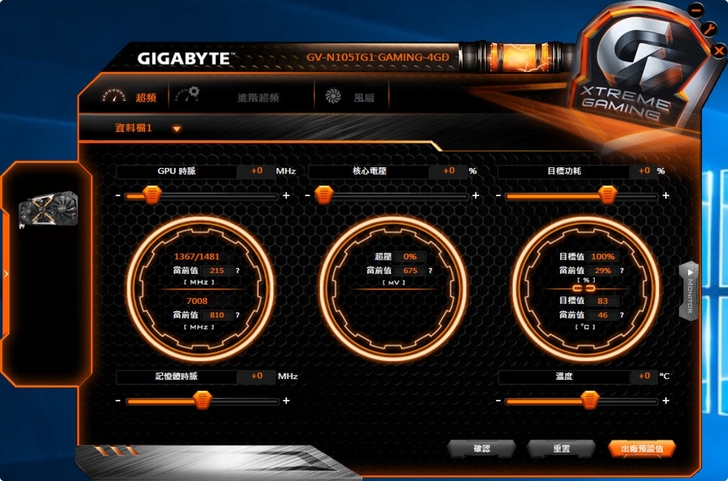This screenshot has width=728, height=481.
Task: Open the MONITOR side panel tab
Action: pyautogui.click(x=689, y=291)
